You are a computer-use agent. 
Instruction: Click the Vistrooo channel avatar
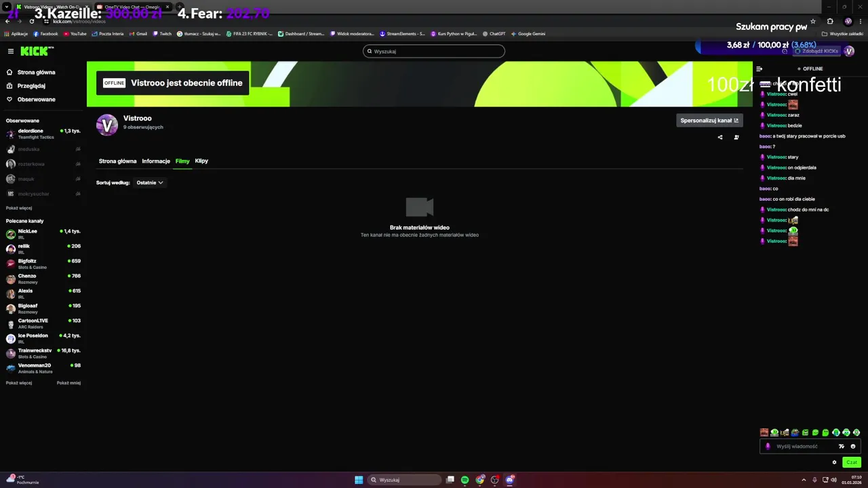point(107,125)
